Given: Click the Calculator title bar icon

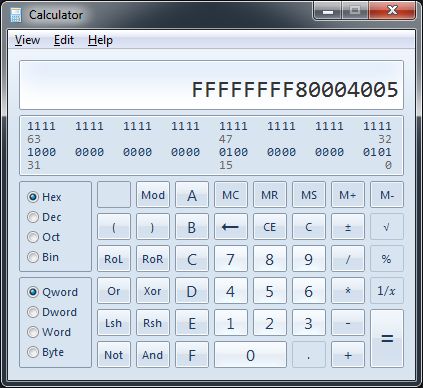Looking at the screenshot, I should [x=16, y=15].
